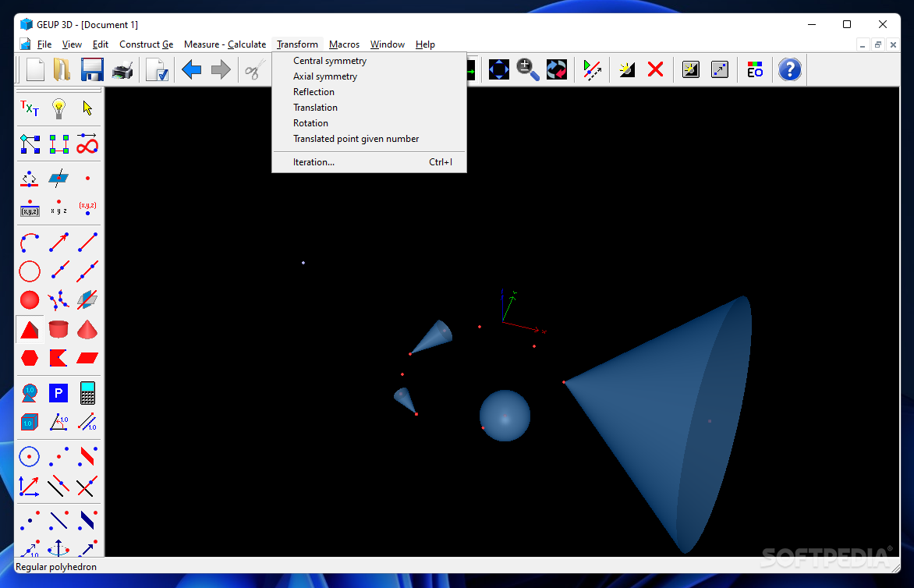Click the blue Undo arrow
Screen dimensions: 914x588
point(192,70)
